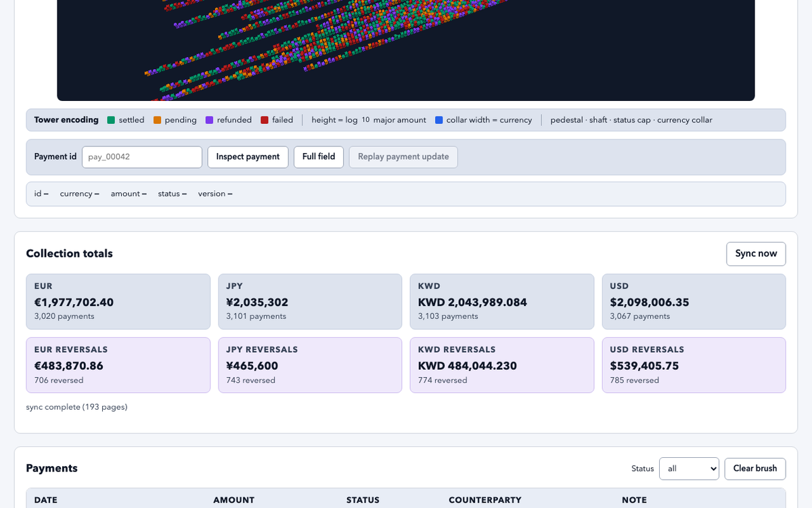Select the JPY REVERSALS card
This screenshot has width=812, height=508.
point(310,366)
